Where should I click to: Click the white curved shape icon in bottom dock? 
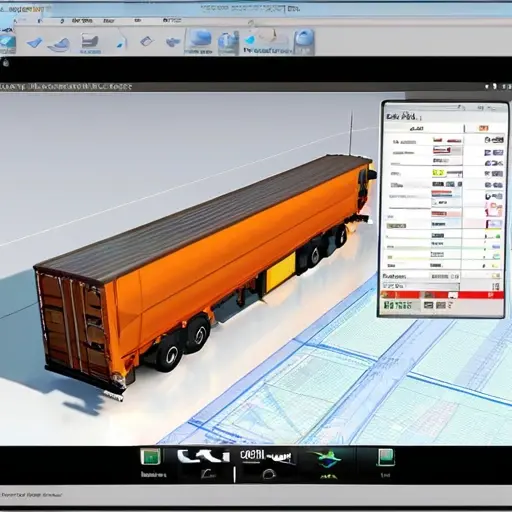click(x=203, y=456)
